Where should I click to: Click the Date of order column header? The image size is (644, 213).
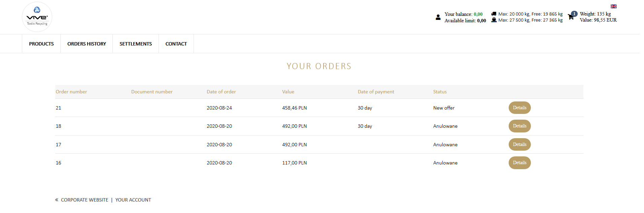coord(221,92)
